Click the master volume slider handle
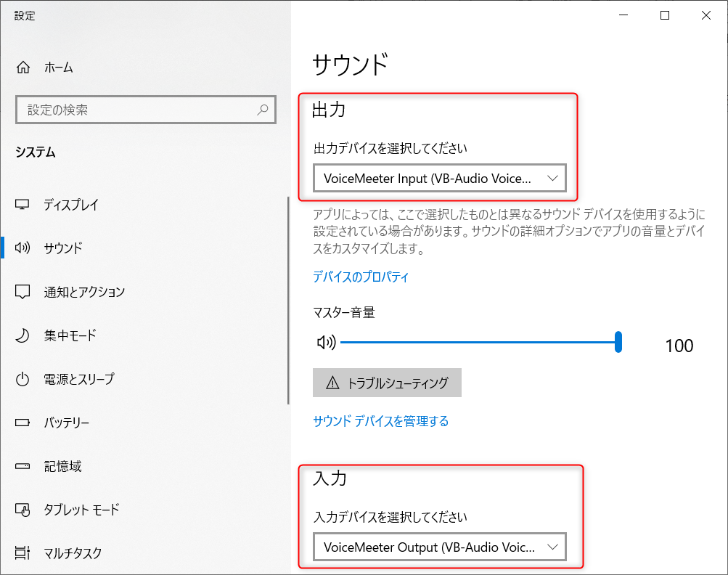The width and height of the screenshot is (728, 575). [x=618, y=342]
